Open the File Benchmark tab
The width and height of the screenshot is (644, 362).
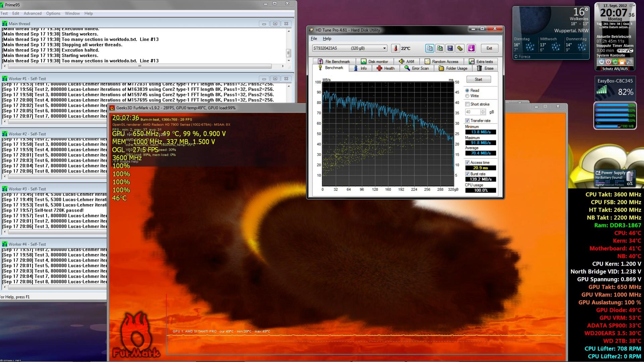[x=334, y=62]
